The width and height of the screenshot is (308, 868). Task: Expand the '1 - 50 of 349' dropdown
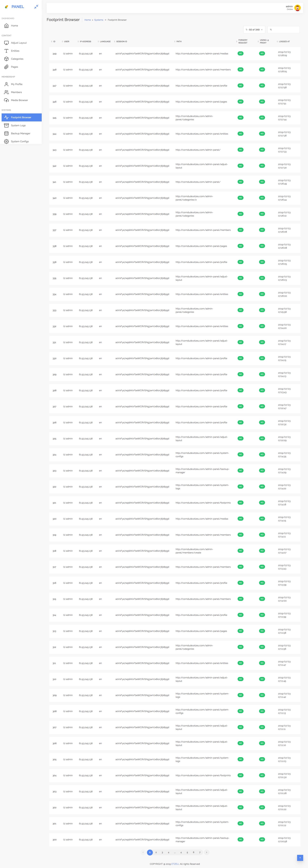[254, 30]
